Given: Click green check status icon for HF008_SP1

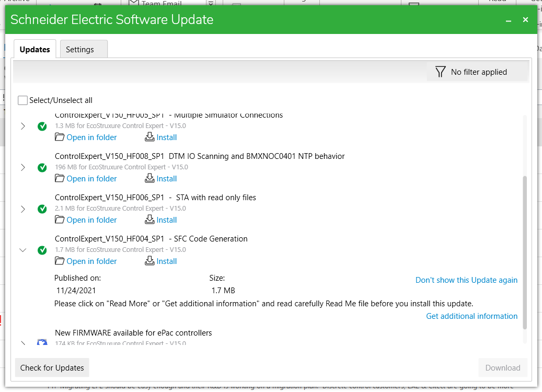Looking at the screenshot, I should pos(42,167).
